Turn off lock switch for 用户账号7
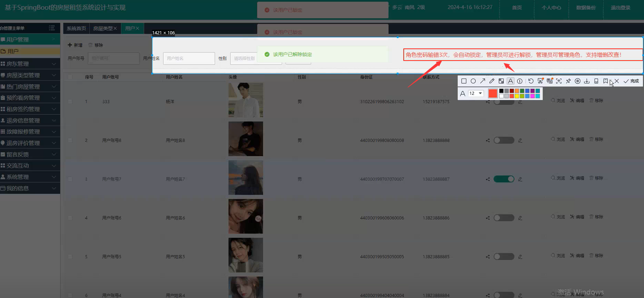This screenshot has height=298, width=644. (x=504, y=179)
